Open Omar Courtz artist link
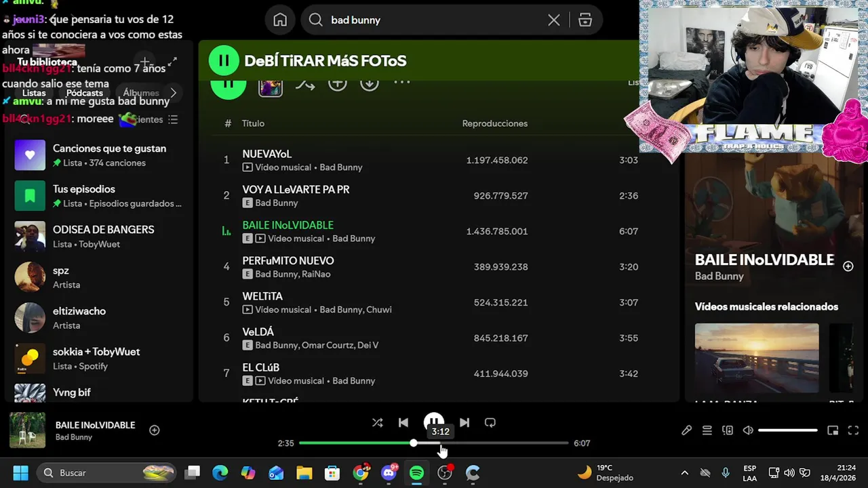 328,345
